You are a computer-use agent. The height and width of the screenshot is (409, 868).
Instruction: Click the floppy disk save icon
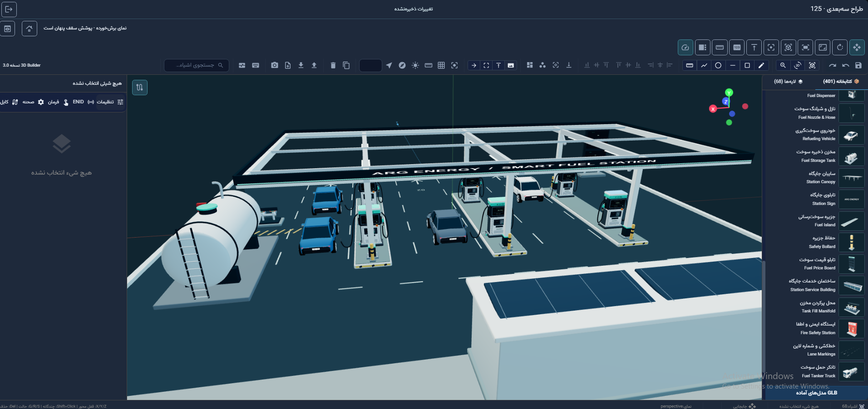(x=858, y=65)
